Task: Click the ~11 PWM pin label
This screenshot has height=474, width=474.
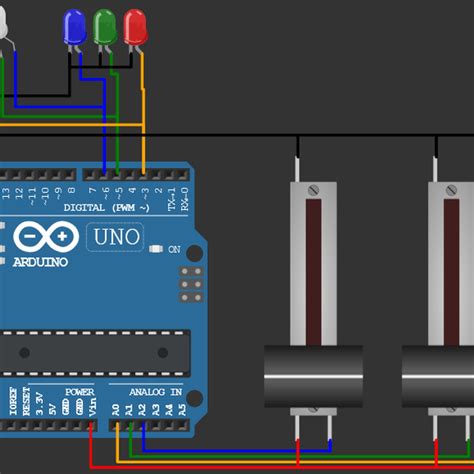Action: 32,195
